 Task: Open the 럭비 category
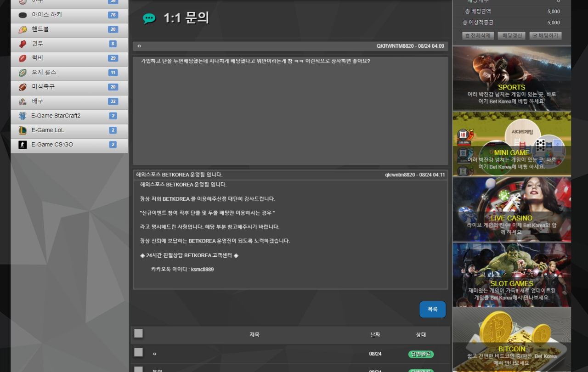coord(69,58)
